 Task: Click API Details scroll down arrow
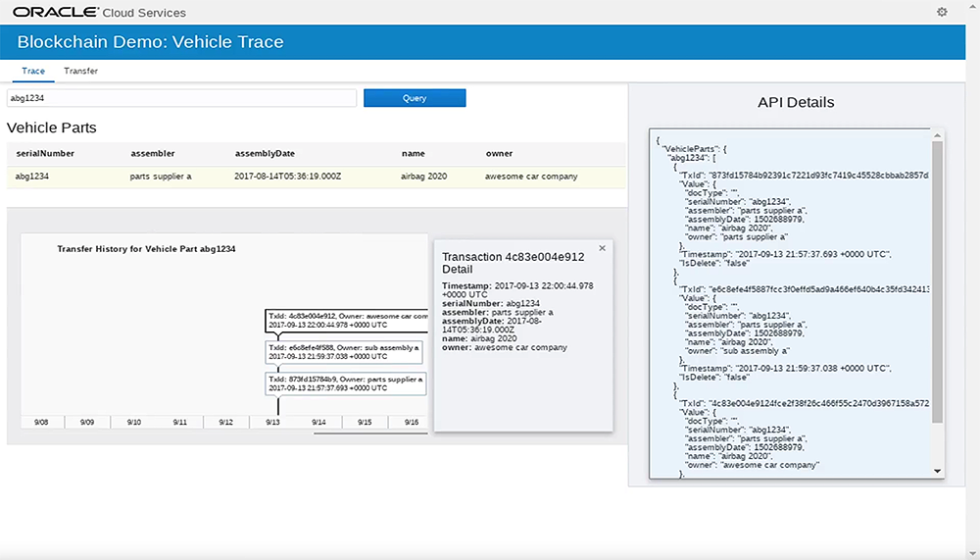pos(937,471)
